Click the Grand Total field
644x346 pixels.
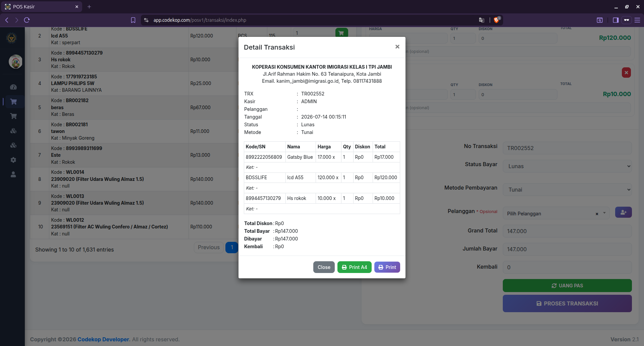pos(567,231)
